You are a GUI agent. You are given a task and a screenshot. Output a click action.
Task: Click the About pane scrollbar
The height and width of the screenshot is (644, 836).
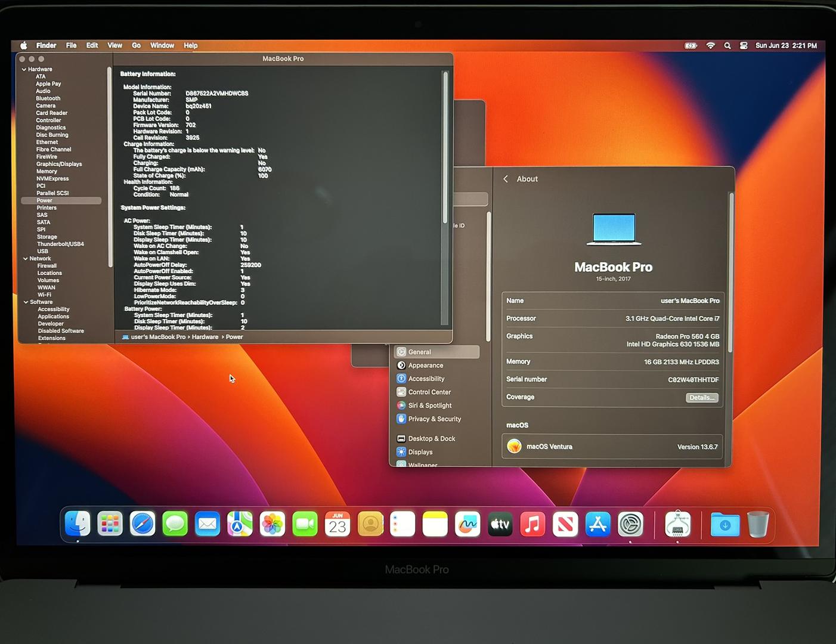(731, 273)
